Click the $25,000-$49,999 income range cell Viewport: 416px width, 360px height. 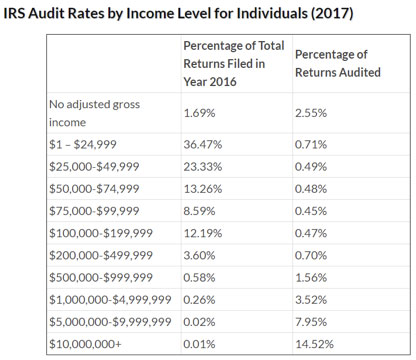pos(94,167)
